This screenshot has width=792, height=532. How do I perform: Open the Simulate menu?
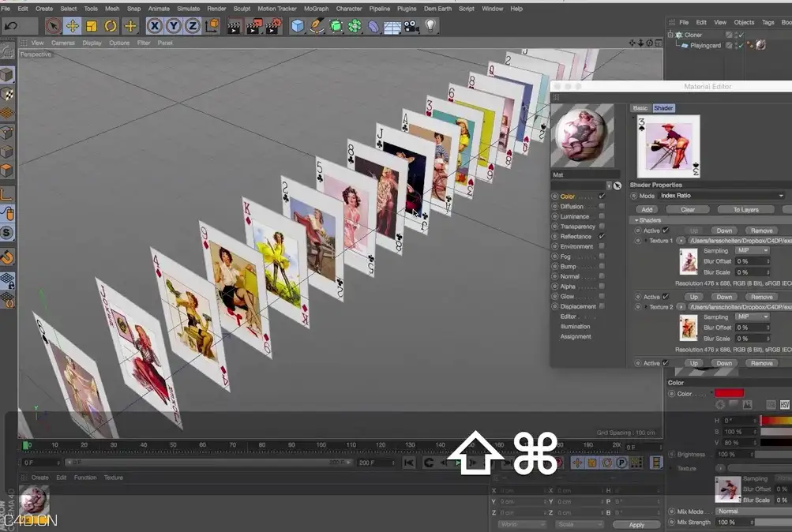tap(189, 9)
